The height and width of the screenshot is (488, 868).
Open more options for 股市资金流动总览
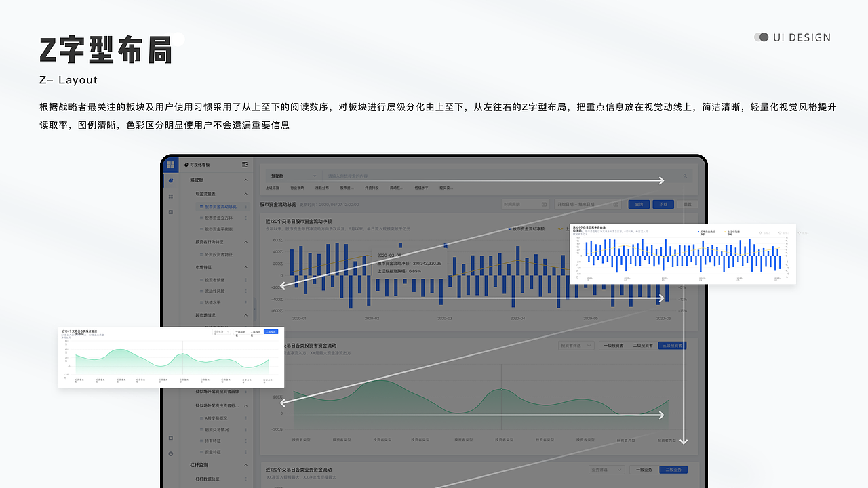[246, 206]
